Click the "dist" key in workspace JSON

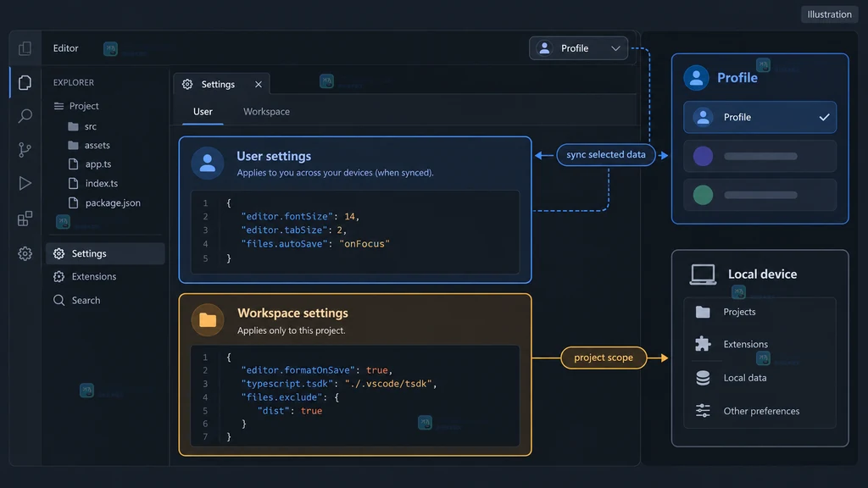(x=274, y=411)
